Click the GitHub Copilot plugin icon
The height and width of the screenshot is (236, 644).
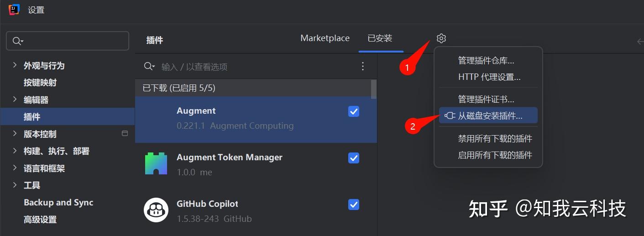(156, 210)
